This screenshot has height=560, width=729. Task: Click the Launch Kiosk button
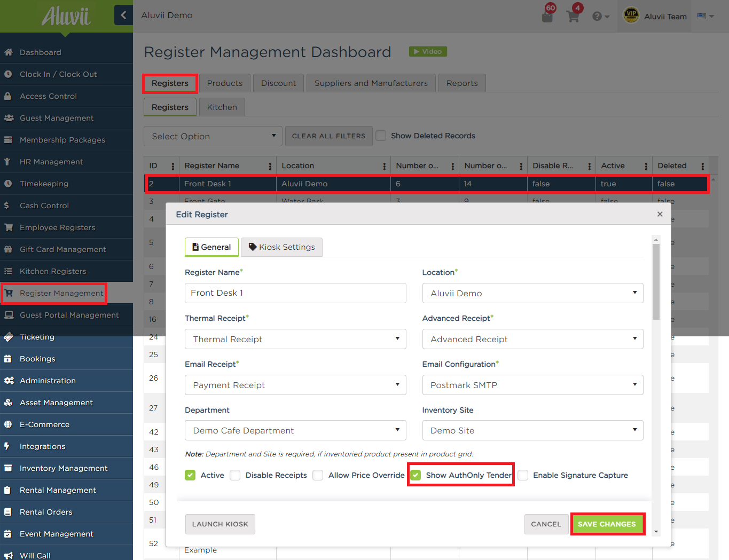pyautogui.click(x=220, y=524)
